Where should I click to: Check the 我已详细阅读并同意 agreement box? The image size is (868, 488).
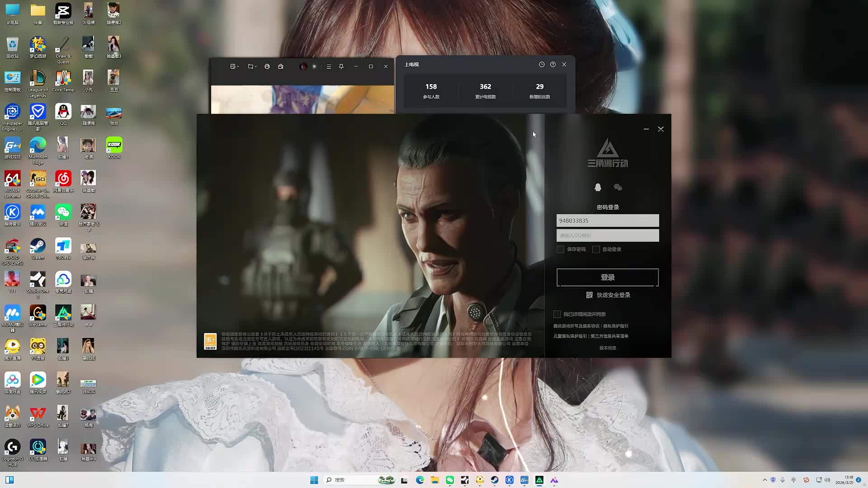(557, 314)
